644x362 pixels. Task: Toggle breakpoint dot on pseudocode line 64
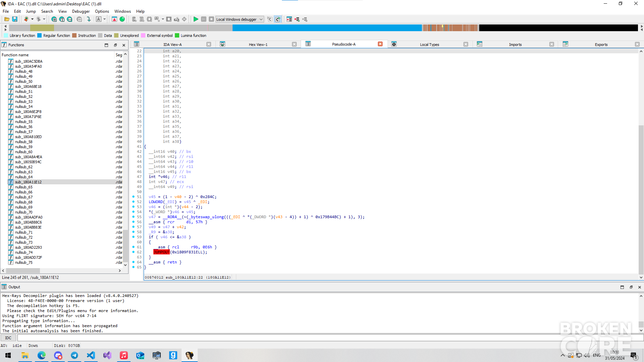pyautogui.click(x=134, y=262)
